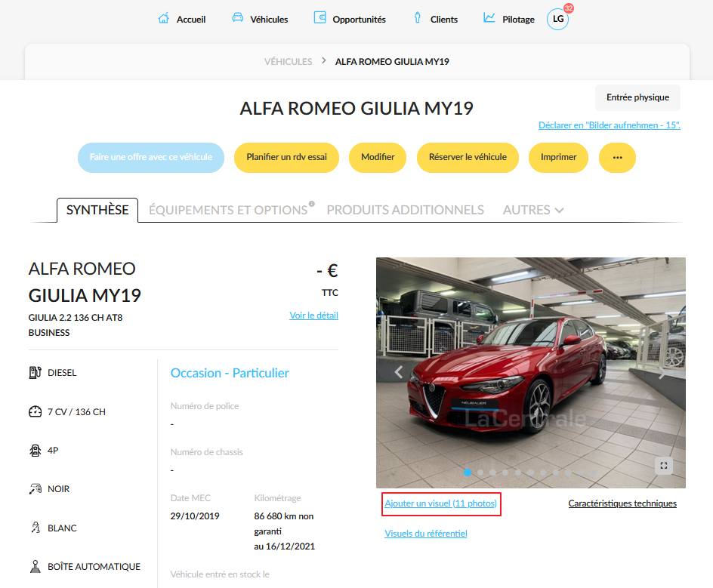Click the red Alfa Romeo photo

[x=531, y=373]
